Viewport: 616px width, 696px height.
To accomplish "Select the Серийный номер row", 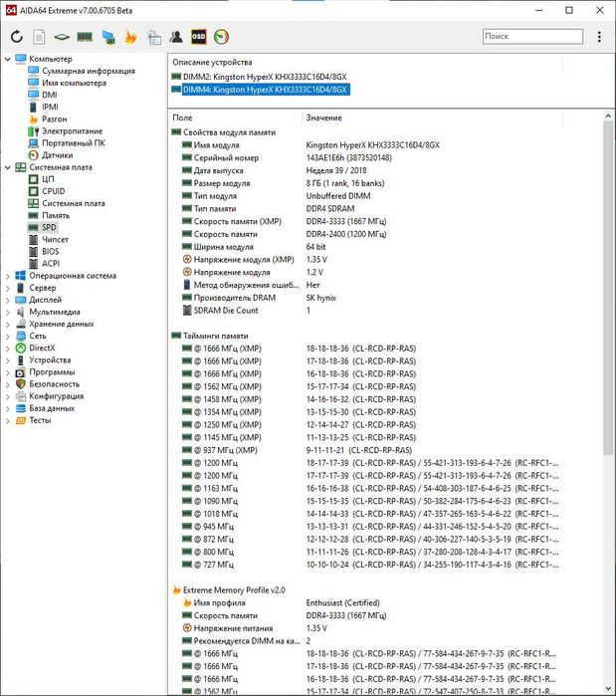I will click(x=364, y=158).
